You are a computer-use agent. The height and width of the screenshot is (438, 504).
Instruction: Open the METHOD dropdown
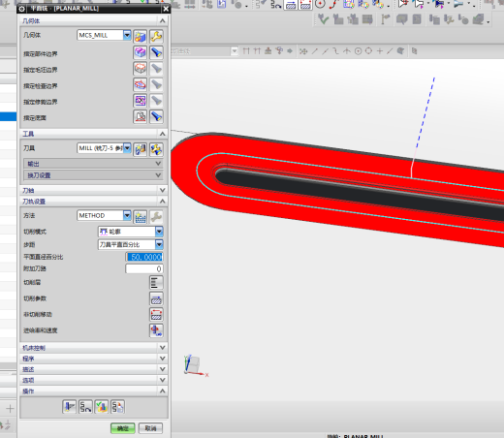pos(127,215)
